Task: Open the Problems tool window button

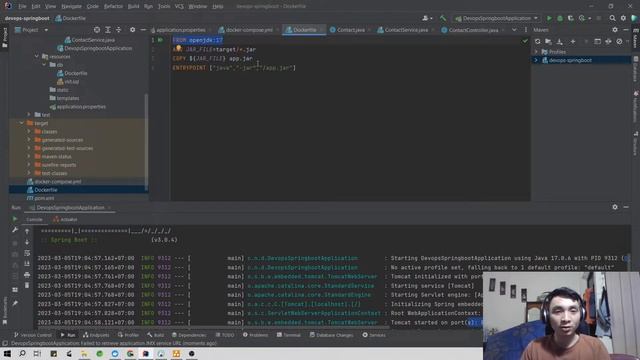Action: (x=256, y=335)
